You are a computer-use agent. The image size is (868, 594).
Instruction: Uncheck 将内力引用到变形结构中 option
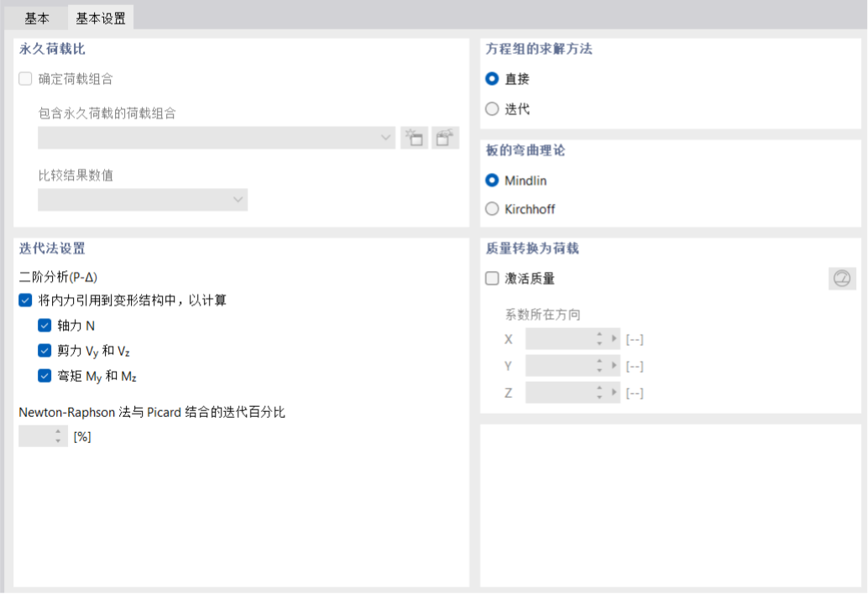coord(25,300)
